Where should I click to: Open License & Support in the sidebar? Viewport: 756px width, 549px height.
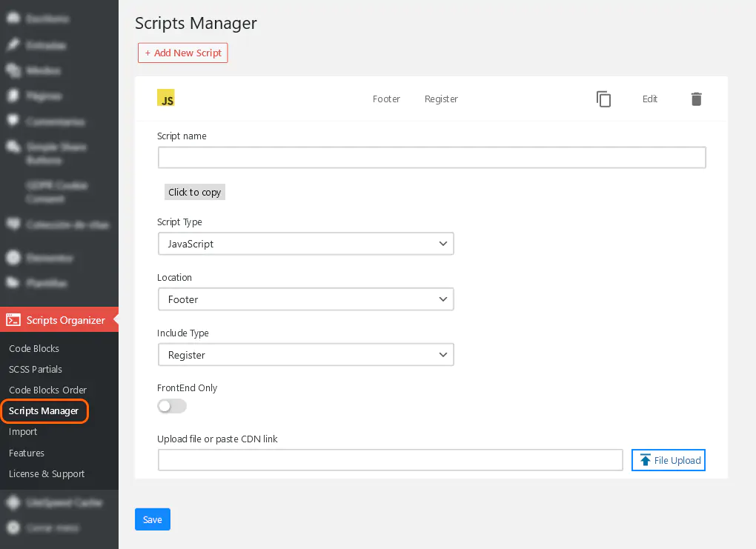(x=47, y=473)
